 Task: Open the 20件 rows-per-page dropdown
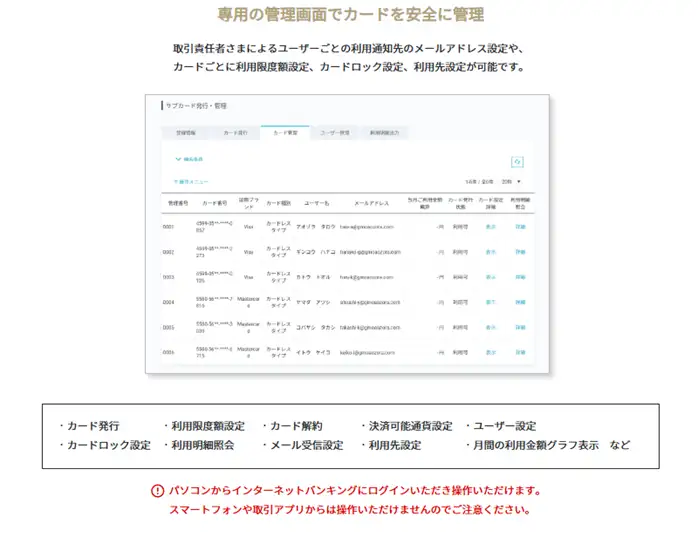511,182
